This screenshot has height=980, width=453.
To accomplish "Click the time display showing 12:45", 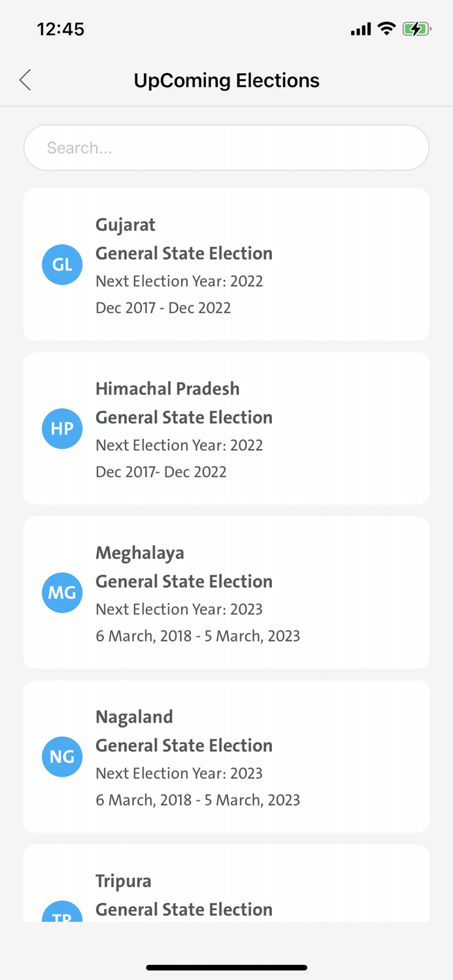I will [x=61, y=28].
